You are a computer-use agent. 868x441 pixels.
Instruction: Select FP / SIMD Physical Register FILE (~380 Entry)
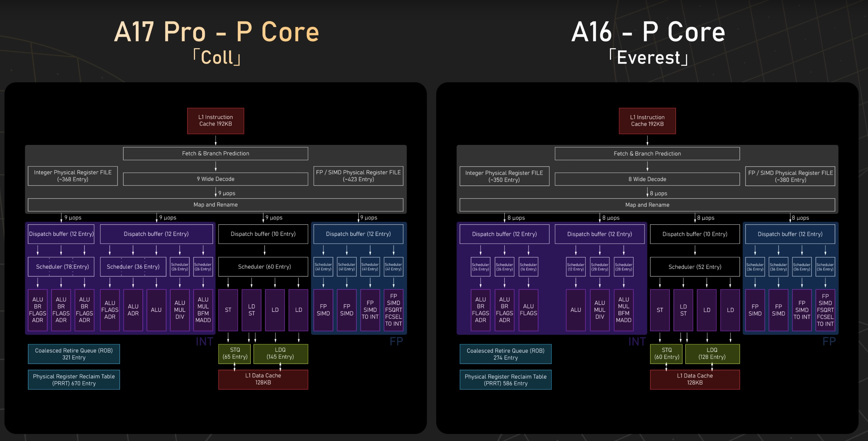click(790, 176)
